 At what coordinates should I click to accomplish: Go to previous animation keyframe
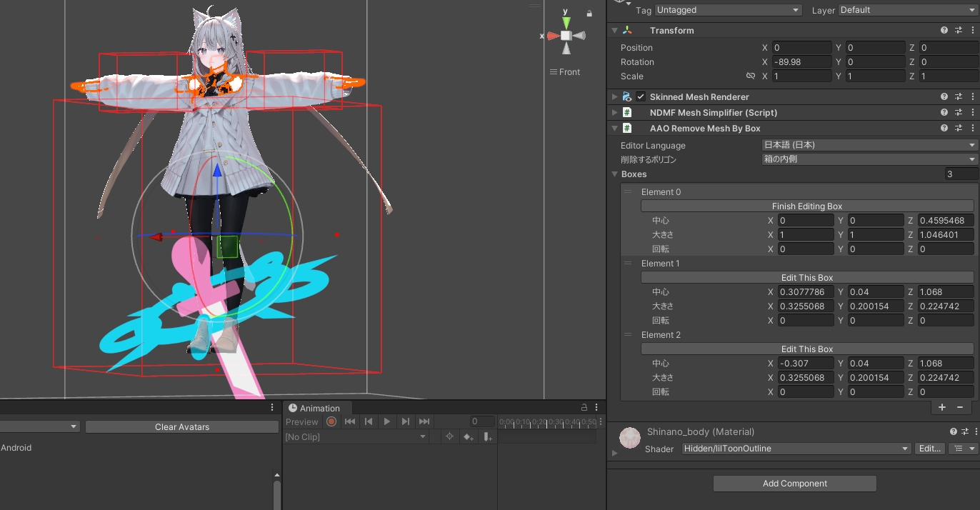point(369,421)
